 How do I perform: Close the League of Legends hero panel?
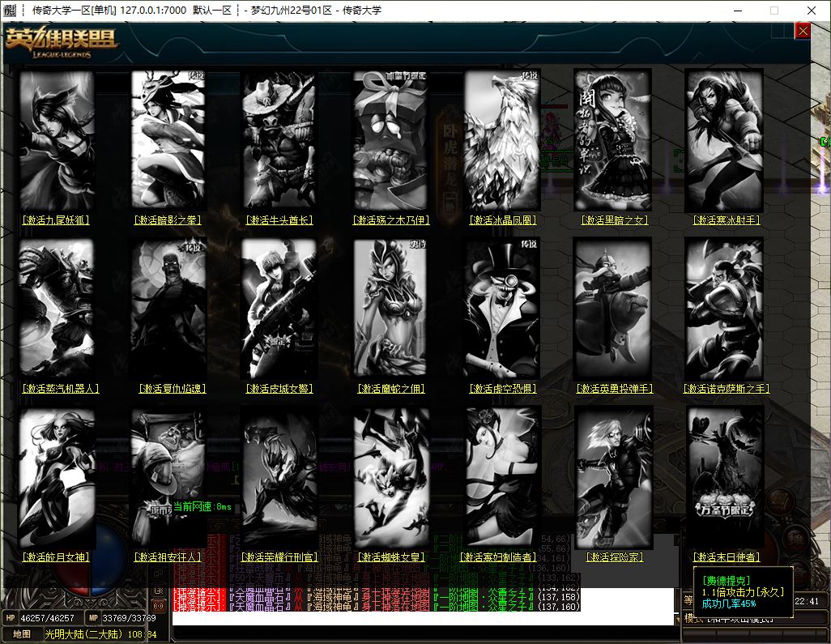pyautogui.click(x=803, y=31)
